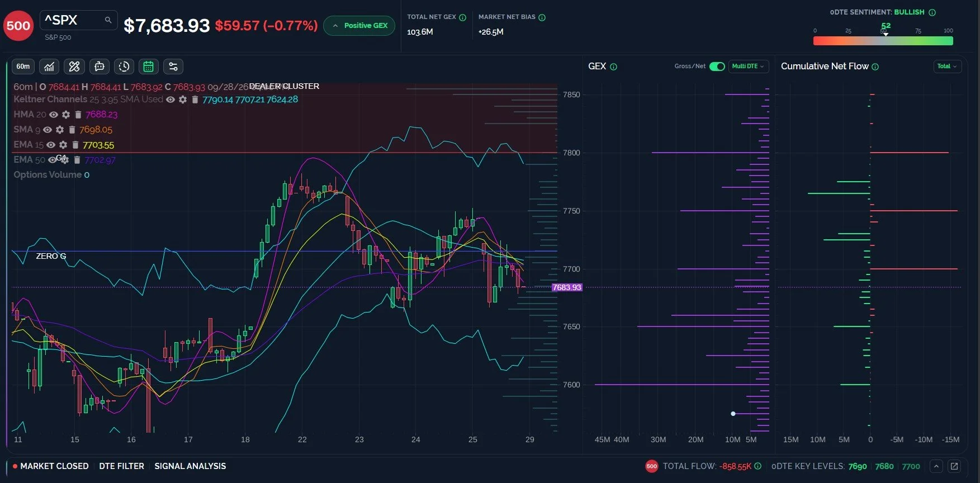
Task: Open SMA 9 settings gear
Action: click(x=60, y=130)
